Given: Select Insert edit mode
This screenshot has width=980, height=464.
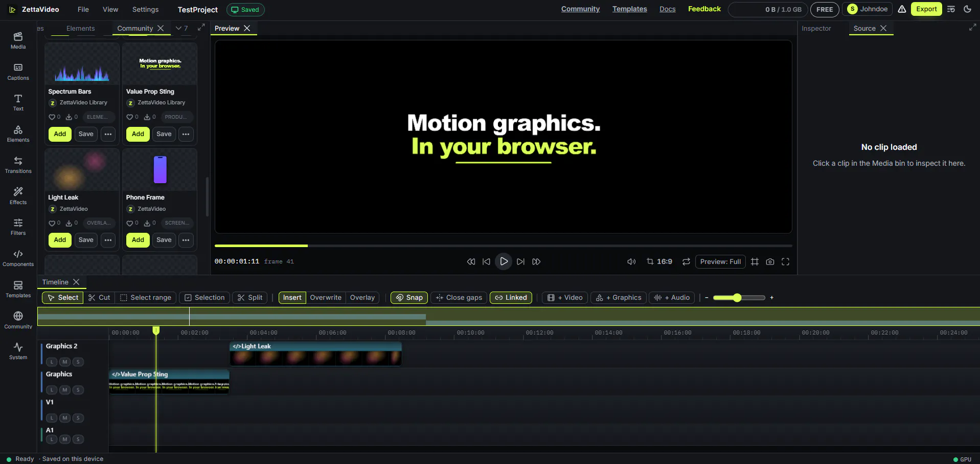Looking at the screenshot, I should pos(292,298).
